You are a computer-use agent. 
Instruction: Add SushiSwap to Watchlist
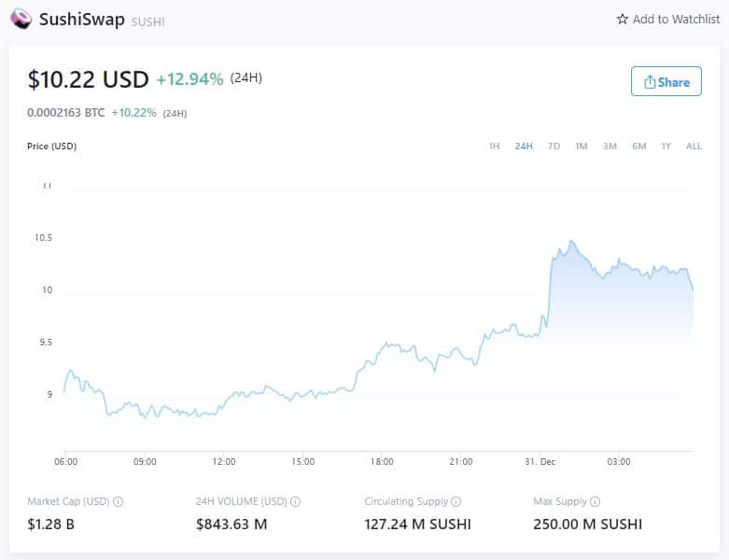point(668,19)
